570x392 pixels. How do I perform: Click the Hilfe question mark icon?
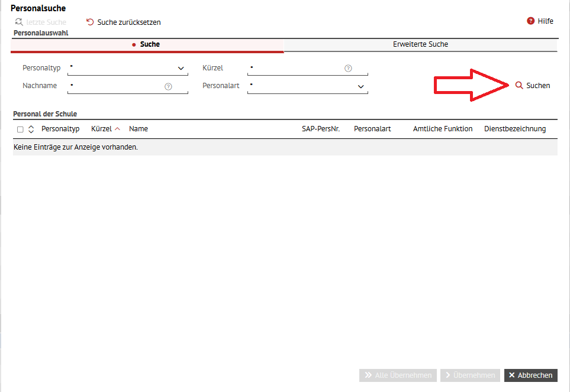tap(530, 21)
